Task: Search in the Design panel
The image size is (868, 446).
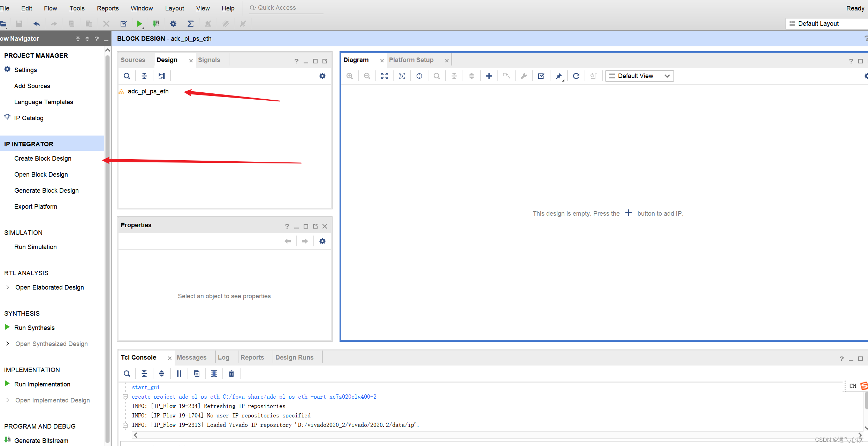Action: [x=127, y=76]
